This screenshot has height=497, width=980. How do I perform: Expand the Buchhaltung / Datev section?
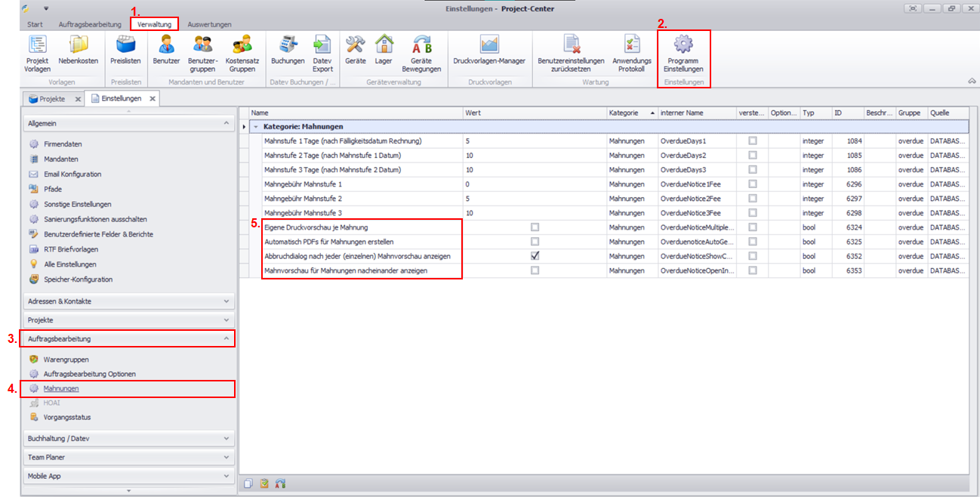click(127, 438)
